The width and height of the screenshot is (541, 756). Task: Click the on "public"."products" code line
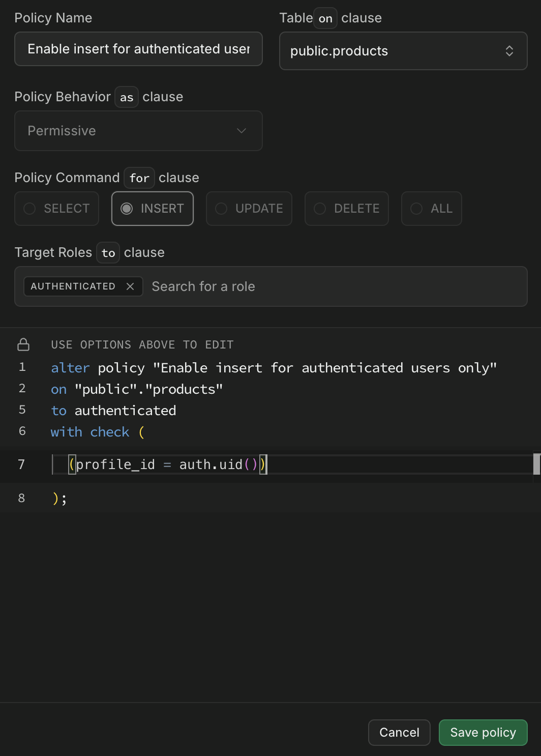click(x=137, y=389)
